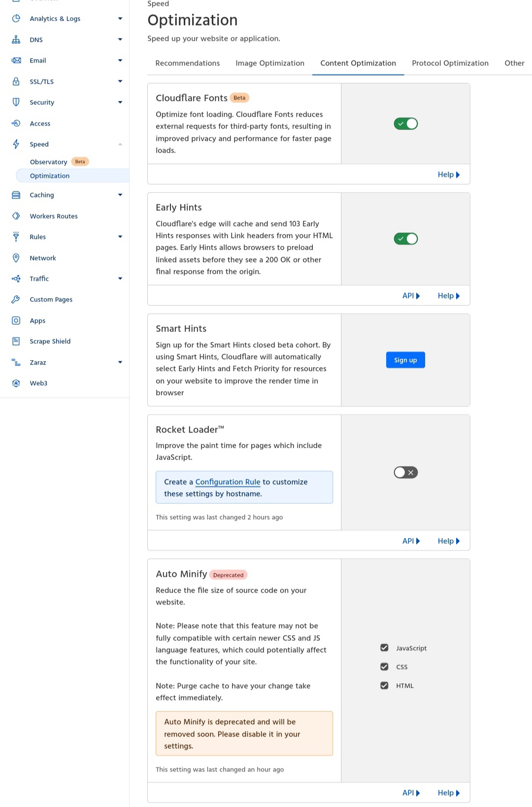Expand the SSL/TLS menu arrow
This screenshot has height=807, width=532.
click(x=120, y=81)
